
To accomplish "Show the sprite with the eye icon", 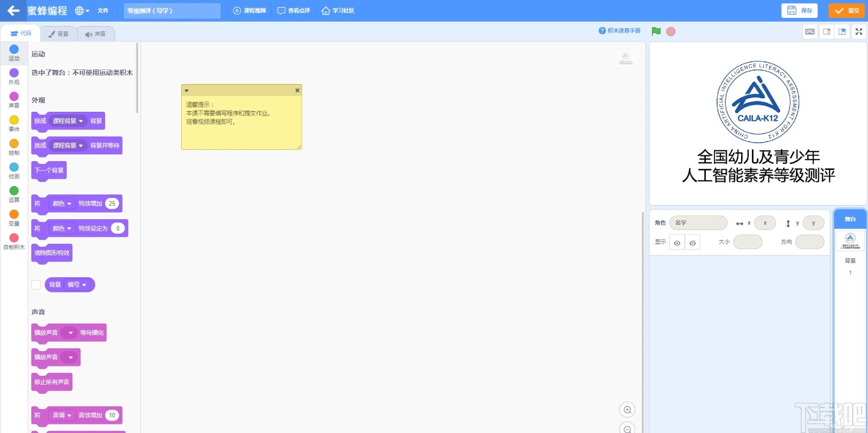I will [x=677, y=243].
